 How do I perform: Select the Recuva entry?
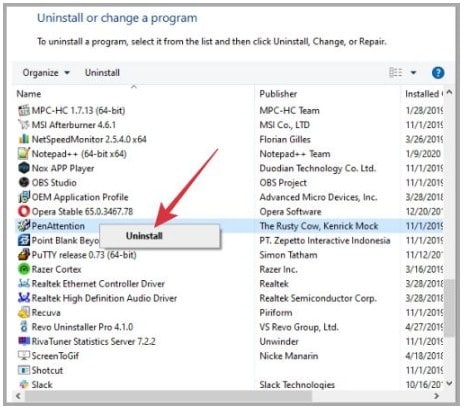pyautogui.click(x=46, y=313)
